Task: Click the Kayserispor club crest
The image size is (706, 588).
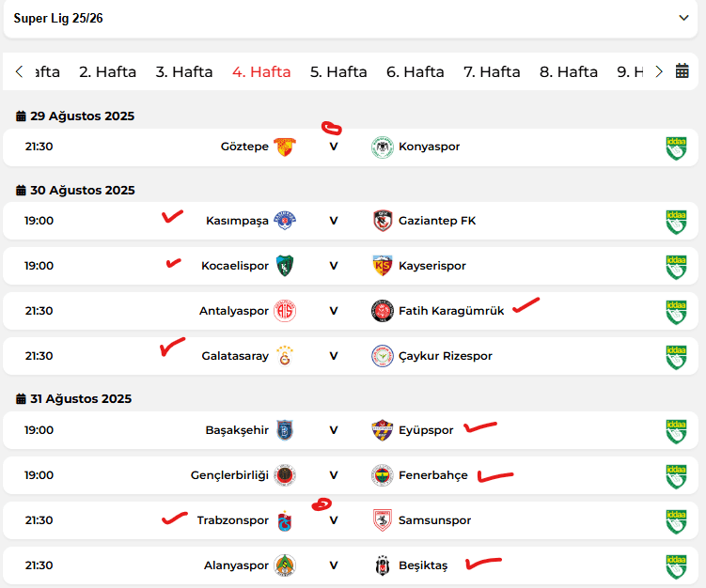Action: [x=383, y=266]
